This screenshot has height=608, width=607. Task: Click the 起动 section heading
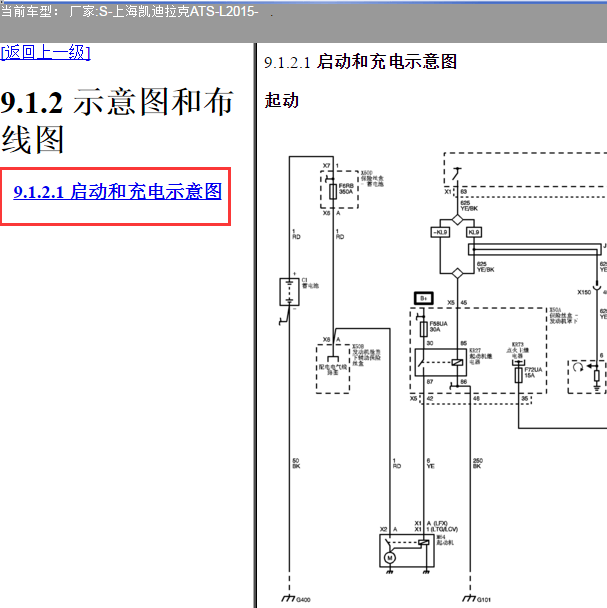[x=282, y=100]
